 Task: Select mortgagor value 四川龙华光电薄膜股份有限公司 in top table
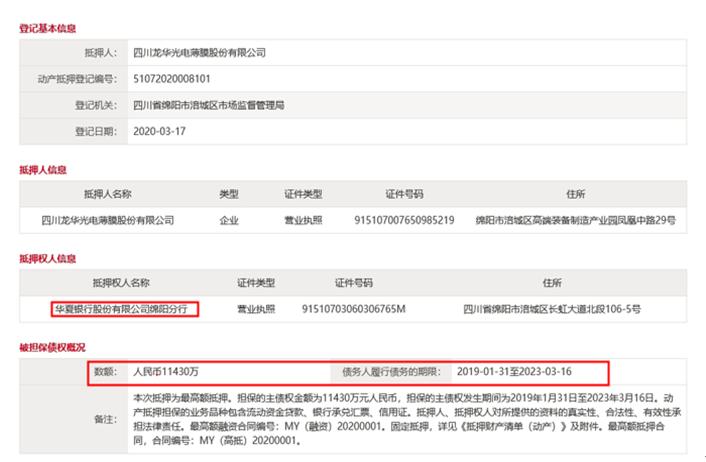pos(199,53)
